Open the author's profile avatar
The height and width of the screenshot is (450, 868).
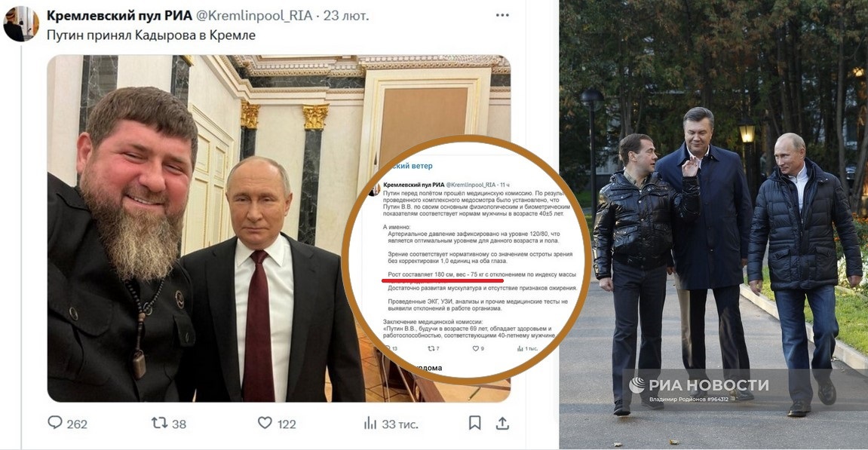pyautogui.click(x=21, y=24)
